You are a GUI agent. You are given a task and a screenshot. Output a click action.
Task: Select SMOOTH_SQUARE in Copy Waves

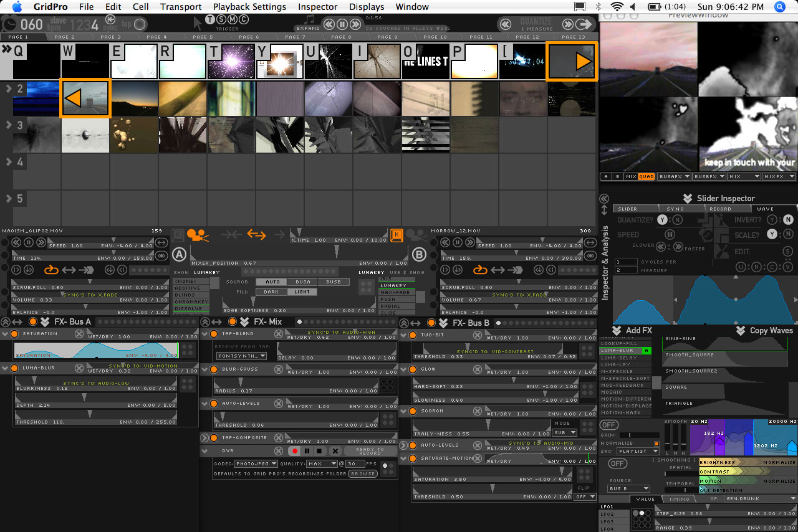(724, 359)
